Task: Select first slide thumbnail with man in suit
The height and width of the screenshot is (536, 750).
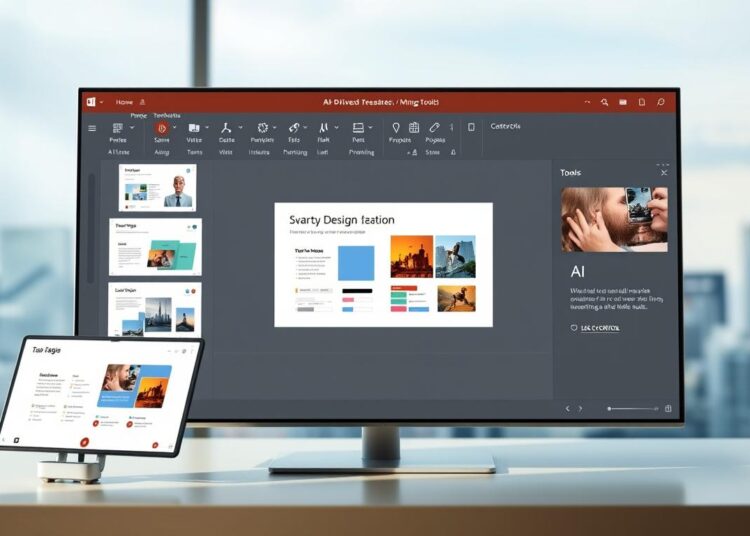Action: click(x=157, y=187)
